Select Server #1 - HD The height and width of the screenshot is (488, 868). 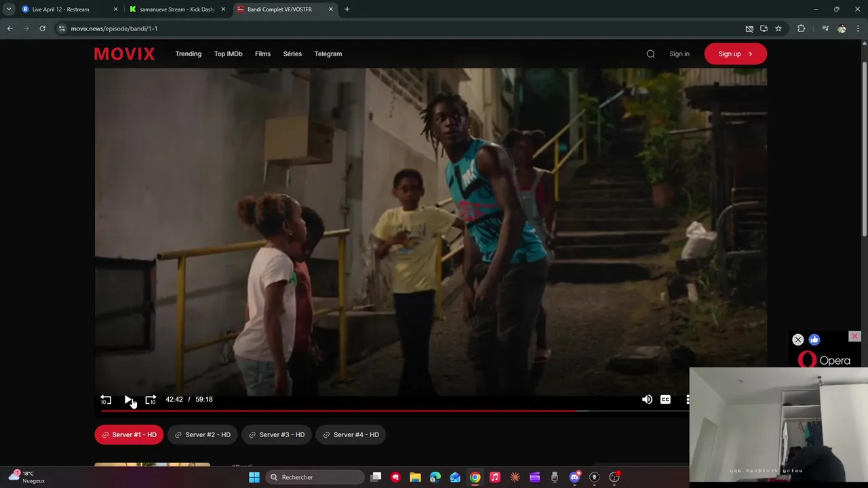pyautogui.click(x=129, y=434)
